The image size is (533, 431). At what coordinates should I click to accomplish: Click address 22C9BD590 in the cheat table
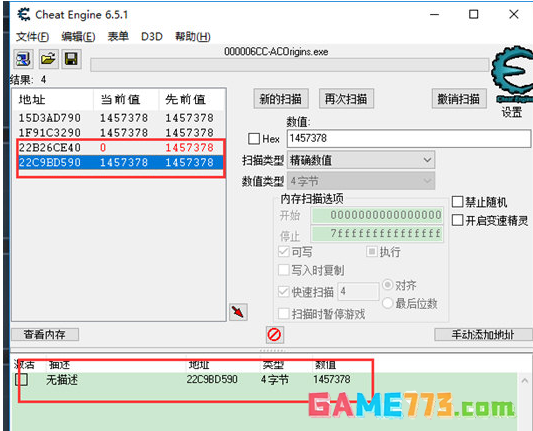coord(212,379)
